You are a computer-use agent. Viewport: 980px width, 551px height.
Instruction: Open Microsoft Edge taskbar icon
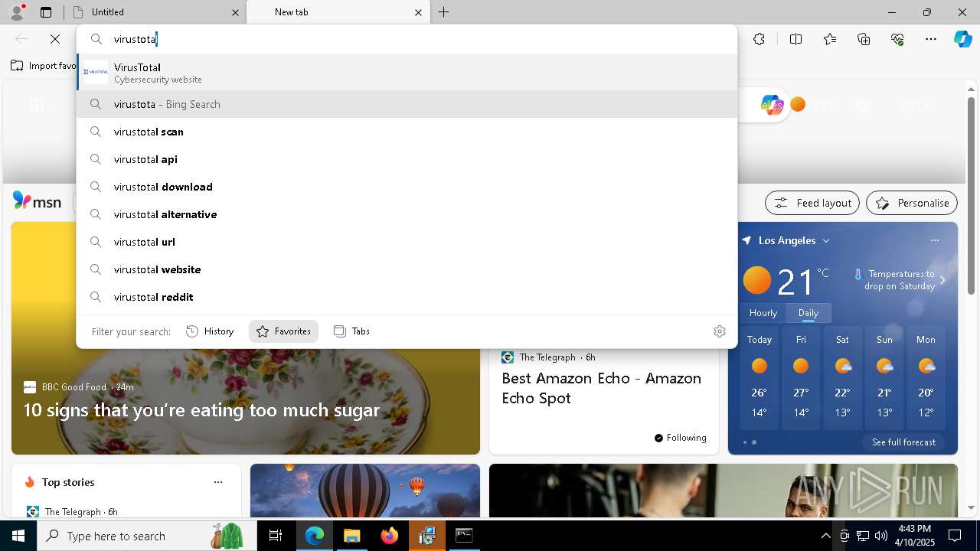coord(315,536)
